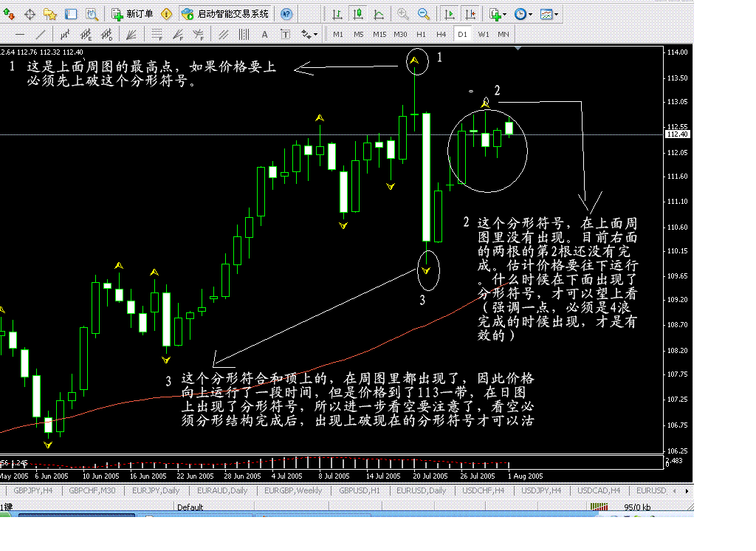Select the parallel diagonal lines tool
This screenshot has width=756, height=551.
pos(223,34)
